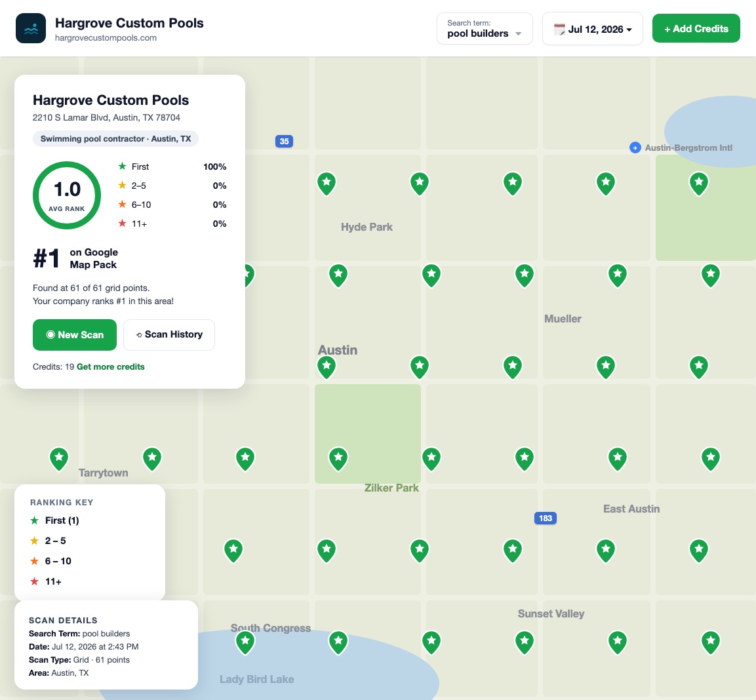Click the Mueller map label
The width and height of the screenshot is (756, 700).
563,319
